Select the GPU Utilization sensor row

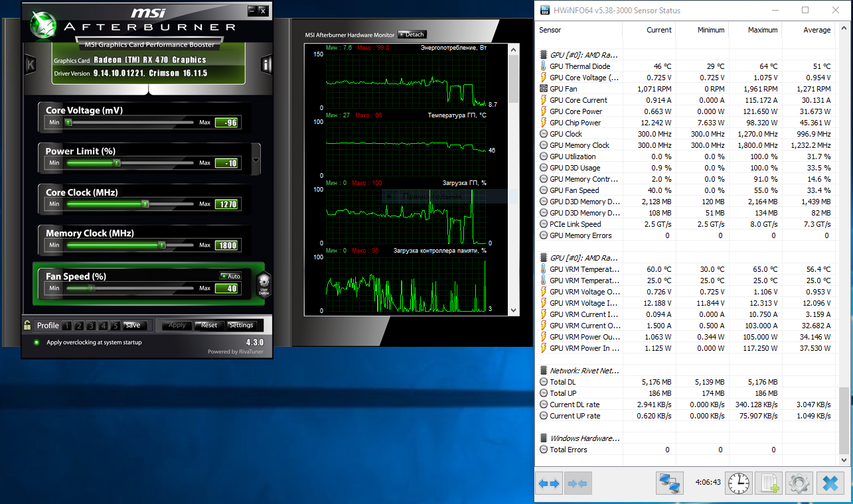pos(686,157)
